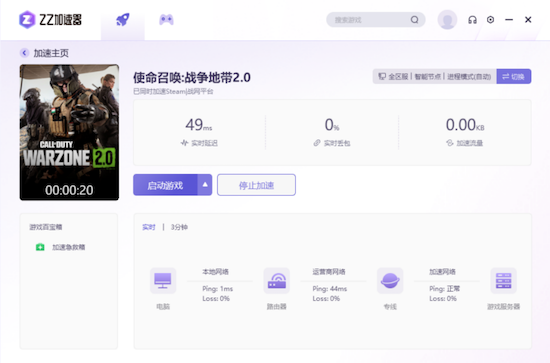Viewport: 550px width, 363px height.
Task: Focus the game search field
Action: [376, 20]
